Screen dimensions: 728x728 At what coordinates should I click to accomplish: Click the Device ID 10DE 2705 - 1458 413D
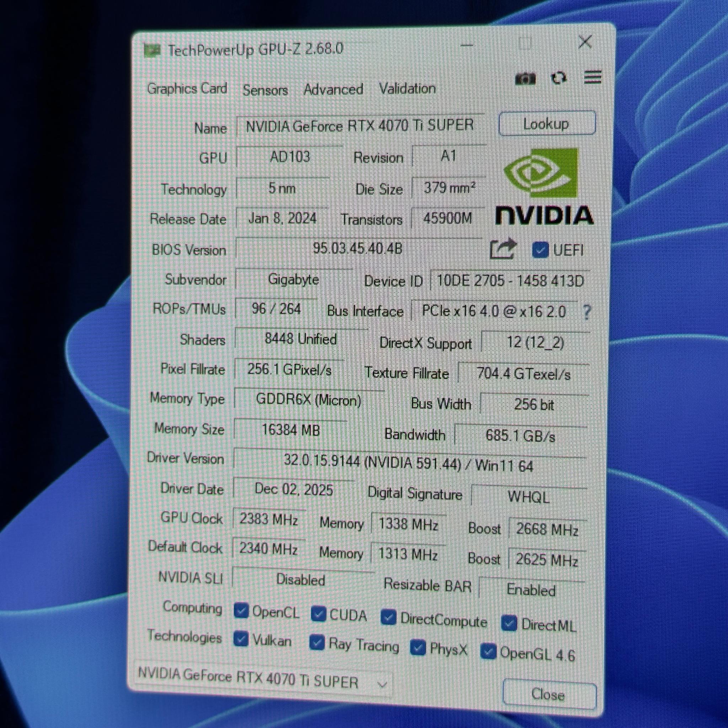click(x=510, y=281)
